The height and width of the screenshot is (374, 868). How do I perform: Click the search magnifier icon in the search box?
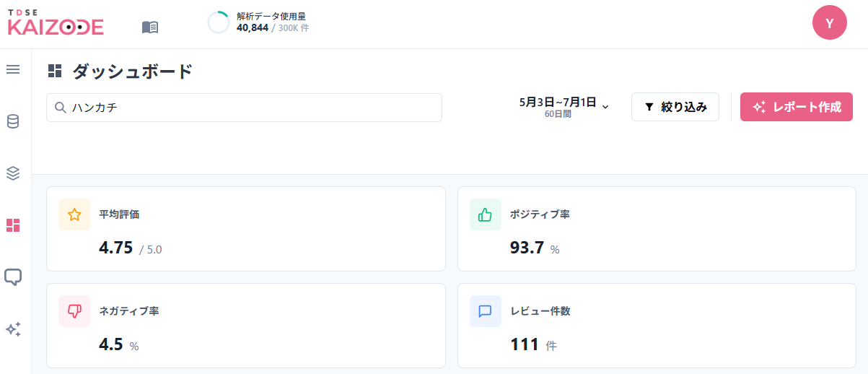click(61, 108)
